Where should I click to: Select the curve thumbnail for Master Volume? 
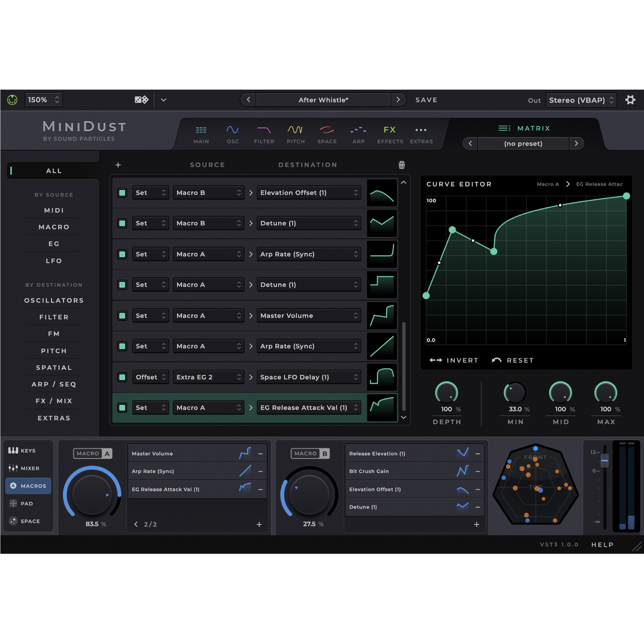(382, 316)
